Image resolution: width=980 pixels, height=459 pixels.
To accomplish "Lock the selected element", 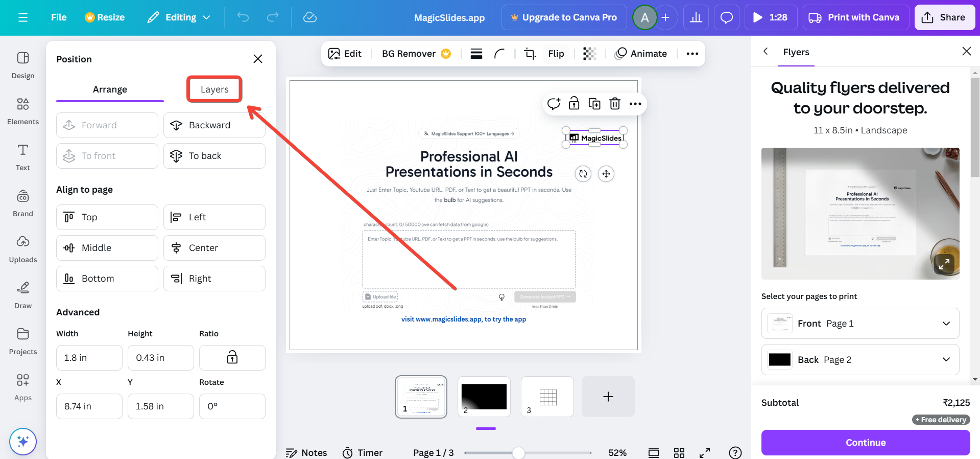I will [574, 104].
